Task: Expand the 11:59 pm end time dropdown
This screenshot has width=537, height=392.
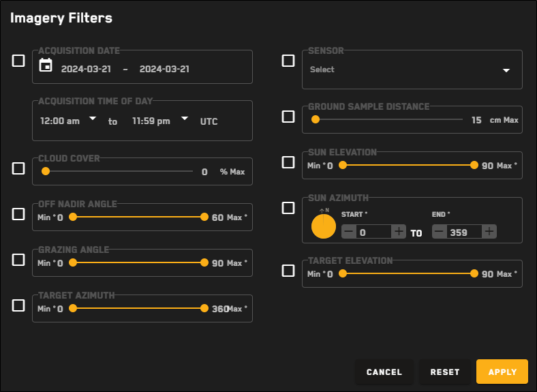Action: pos(184,119)
